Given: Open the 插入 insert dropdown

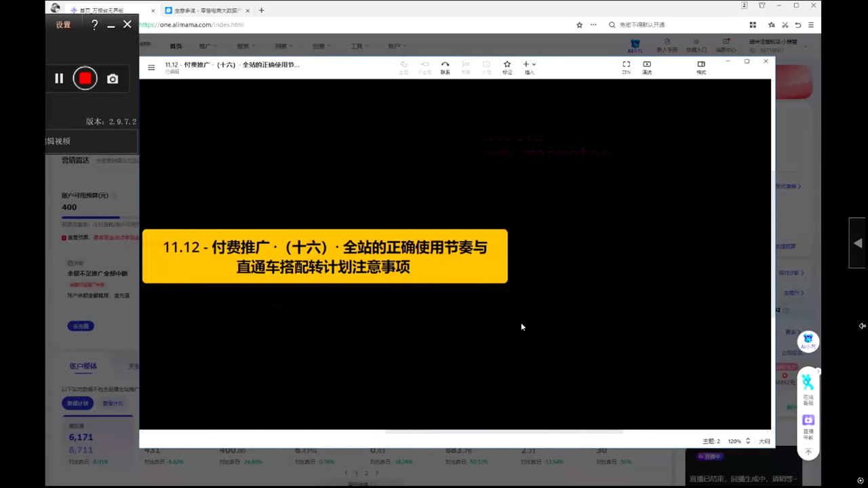Looking at the screenshot, I should click(x=529, y=67).
